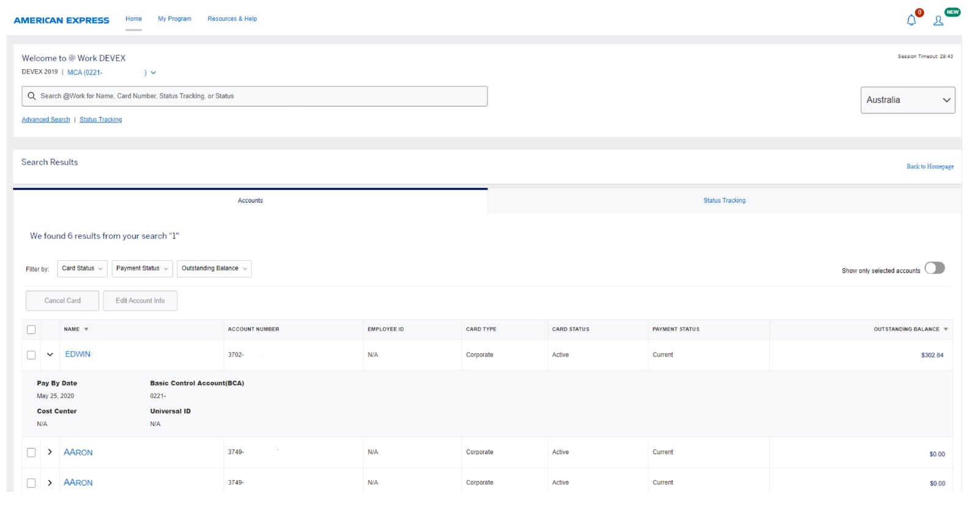Click the Back to Homepage link
Screen dimensions: 980x513
[929, 167]
